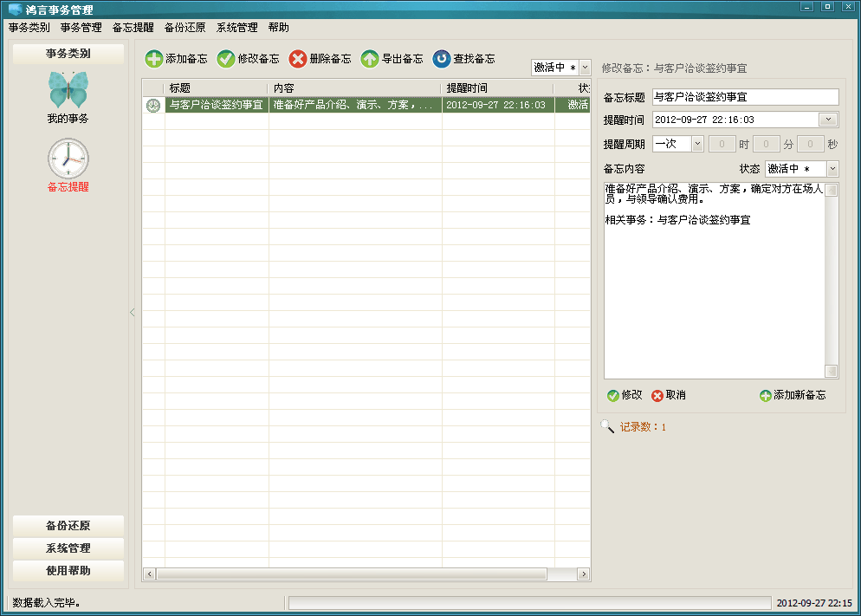861x616 pixels.
Task: Select row cell 与客户洽谈签约事宜
Action: (x=217, y=105)
